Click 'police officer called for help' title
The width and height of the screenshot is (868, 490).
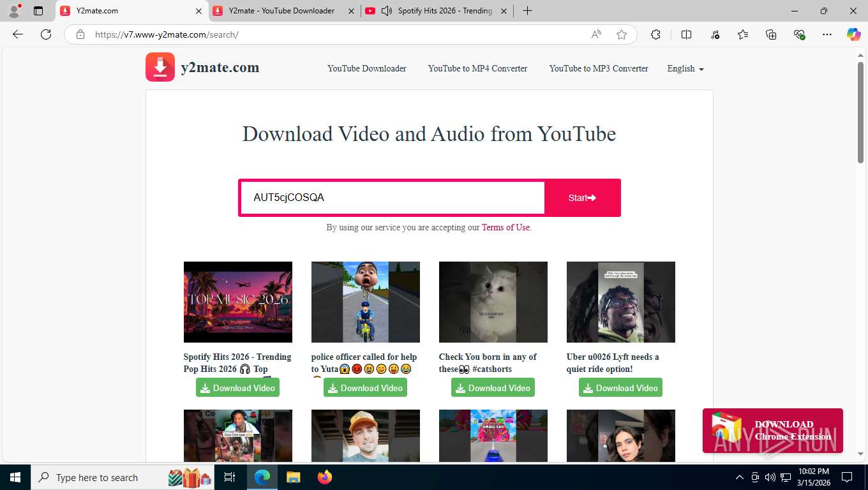coord(364,363)
